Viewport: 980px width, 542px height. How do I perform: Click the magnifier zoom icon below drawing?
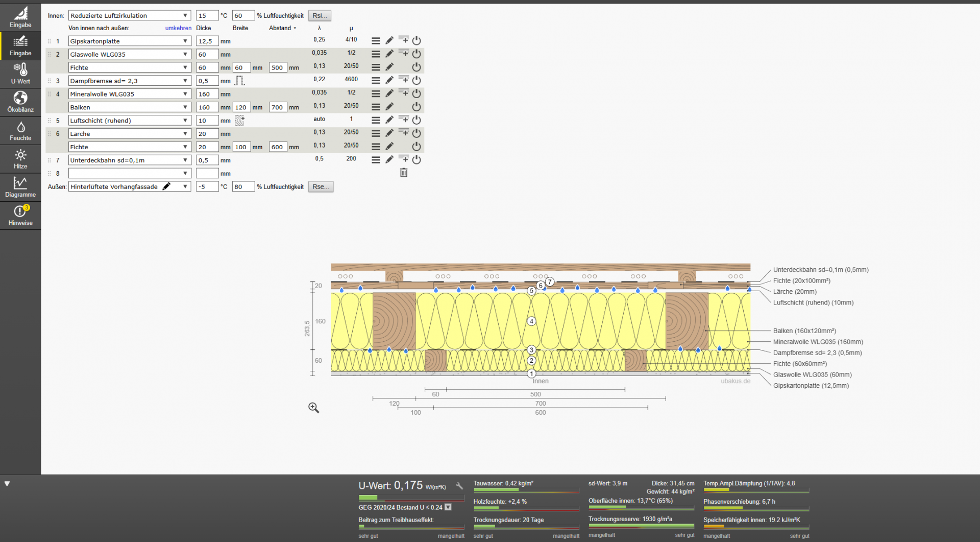coord(313,408)
